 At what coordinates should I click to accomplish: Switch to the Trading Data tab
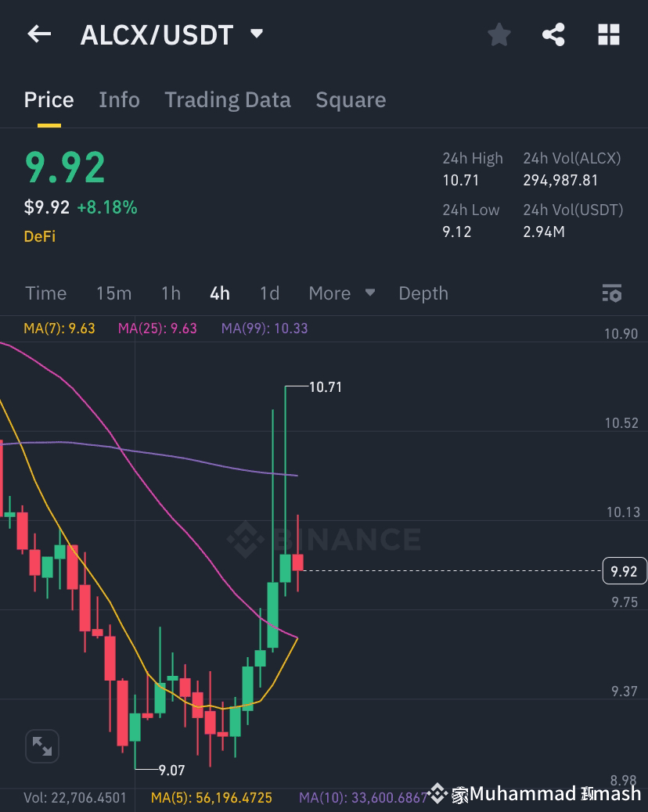pyautogui.click(x=227, y=99)
